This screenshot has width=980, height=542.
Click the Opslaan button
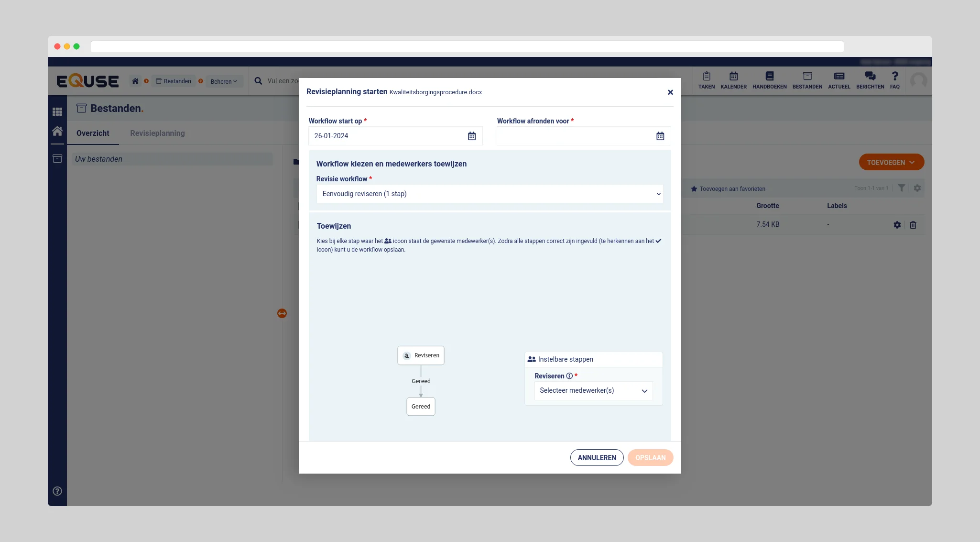coord(650,458)
